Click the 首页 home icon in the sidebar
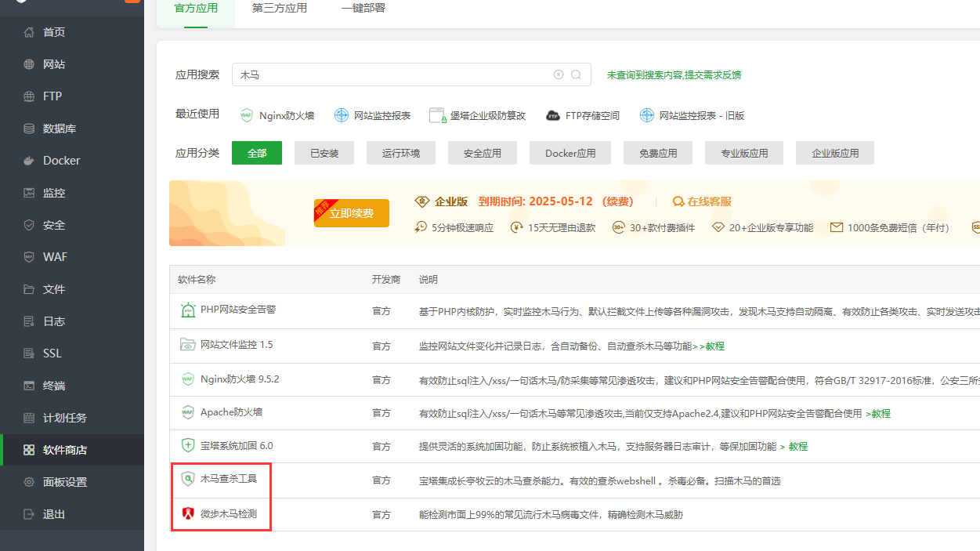 coord(29,32)
